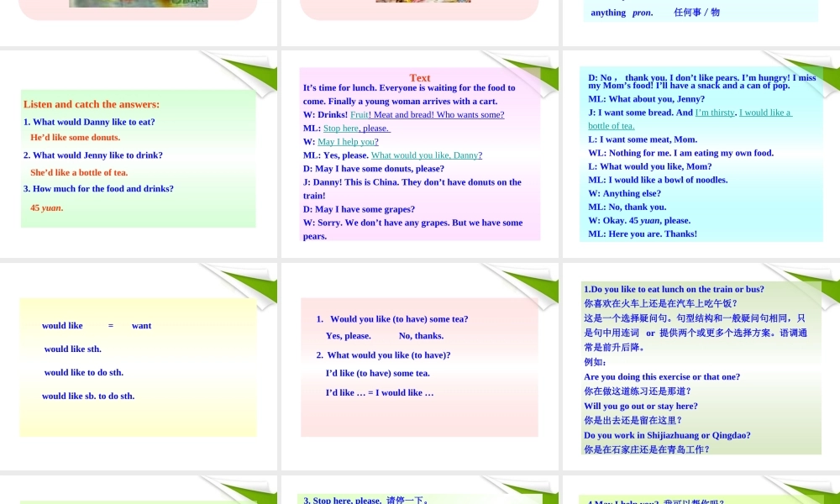Click the line 'L: What would you like, Mom?'
The height and width of the screenshot is (504, 840).
650,166
